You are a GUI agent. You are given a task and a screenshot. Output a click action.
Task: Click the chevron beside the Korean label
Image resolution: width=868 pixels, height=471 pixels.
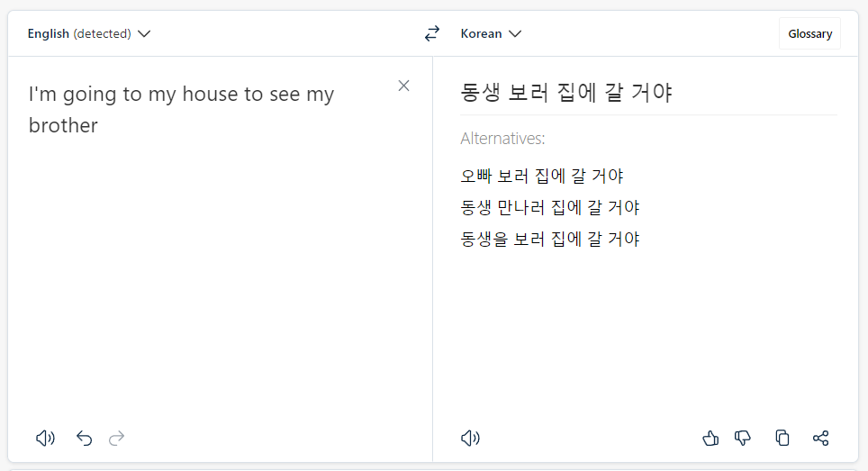click(x=515, y=33)
